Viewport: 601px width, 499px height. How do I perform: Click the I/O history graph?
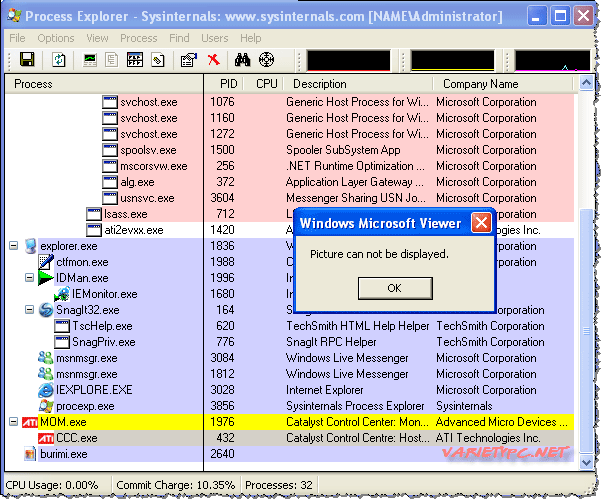click(x=552, y=61)
